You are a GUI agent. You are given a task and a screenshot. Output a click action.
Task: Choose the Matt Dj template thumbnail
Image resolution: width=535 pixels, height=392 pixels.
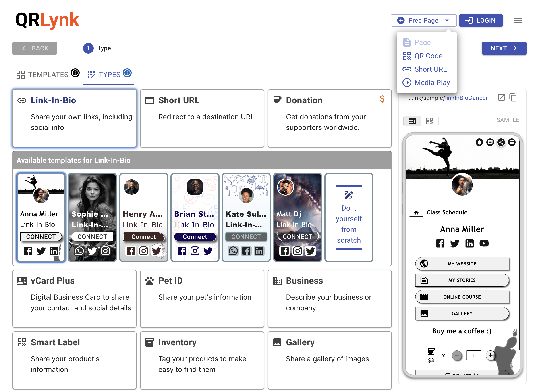click(x=297, y=217)
